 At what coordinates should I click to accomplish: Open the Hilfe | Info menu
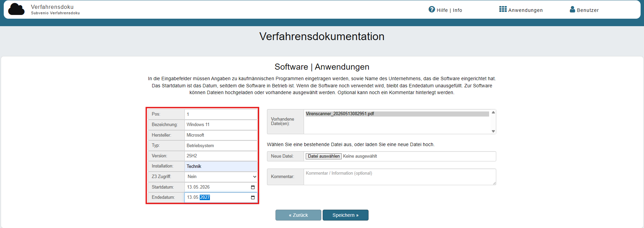(x=445, y=10)
